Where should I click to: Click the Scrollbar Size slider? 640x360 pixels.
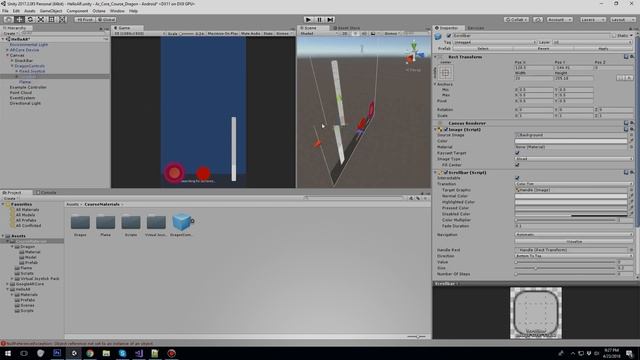[x=565, y=268]
